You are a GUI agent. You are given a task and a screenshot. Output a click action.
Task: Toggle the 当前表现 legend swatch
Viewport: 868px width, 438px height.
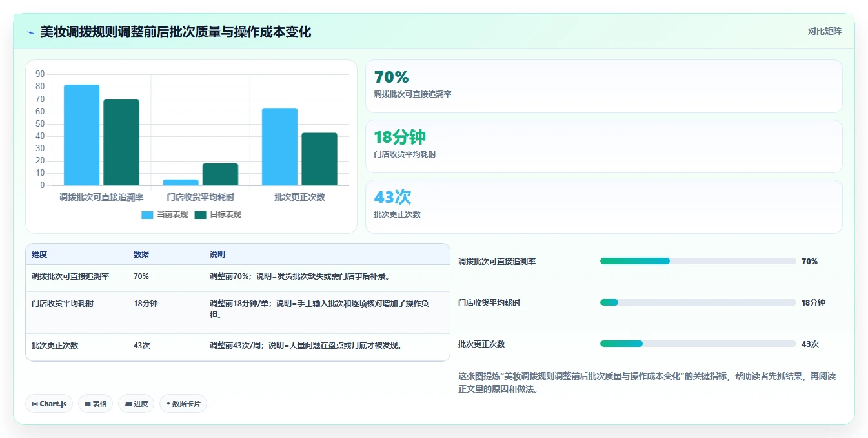pyautogui.click(x=147, y=214)
